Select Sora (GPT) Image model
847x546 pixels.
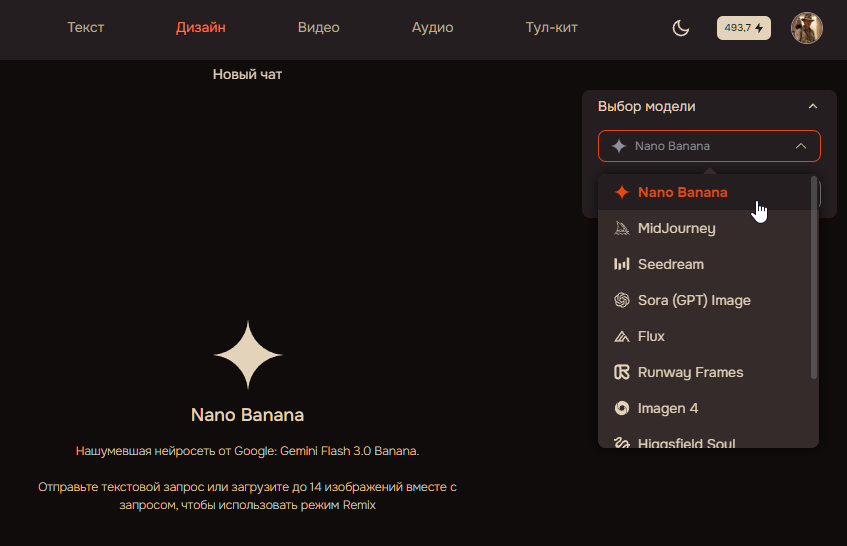tap(704, 300)
